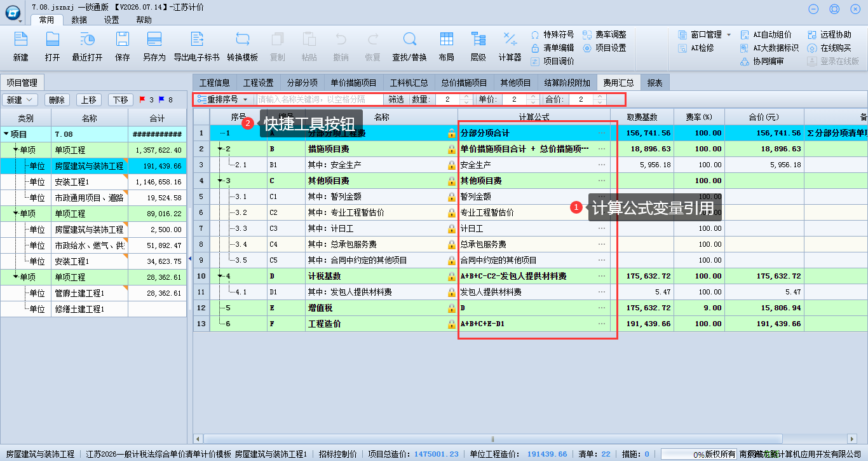Click the 在线购买 online purchase tool
Viewport: 868px width, 461px height.
829,48
